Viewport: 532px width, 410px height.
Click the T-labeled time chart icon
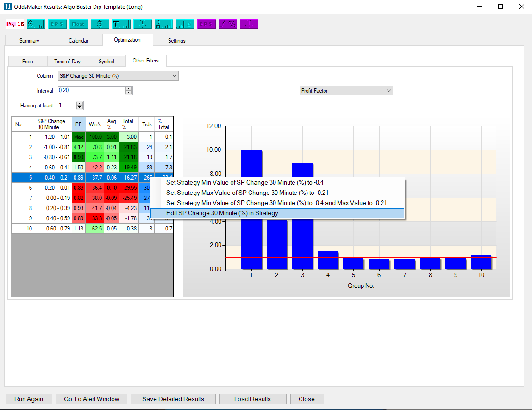point(121,24)
